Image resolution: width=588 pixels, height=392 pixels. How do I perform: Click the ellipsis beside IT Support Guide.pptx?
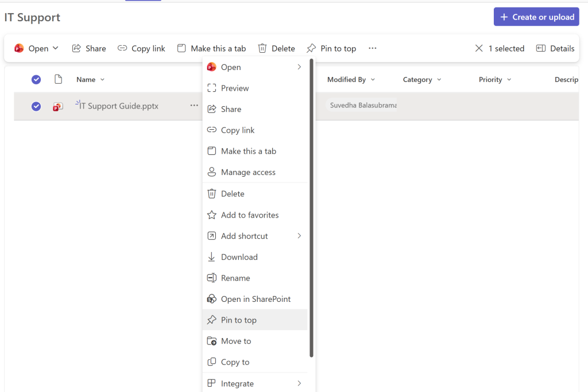click(x=194, y=106)
